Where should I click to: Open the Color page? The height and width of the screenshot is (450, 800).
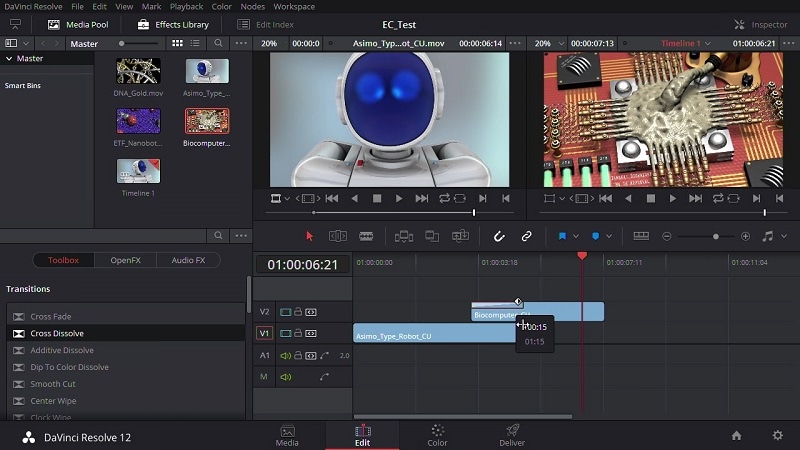click(x=437, y=435)
